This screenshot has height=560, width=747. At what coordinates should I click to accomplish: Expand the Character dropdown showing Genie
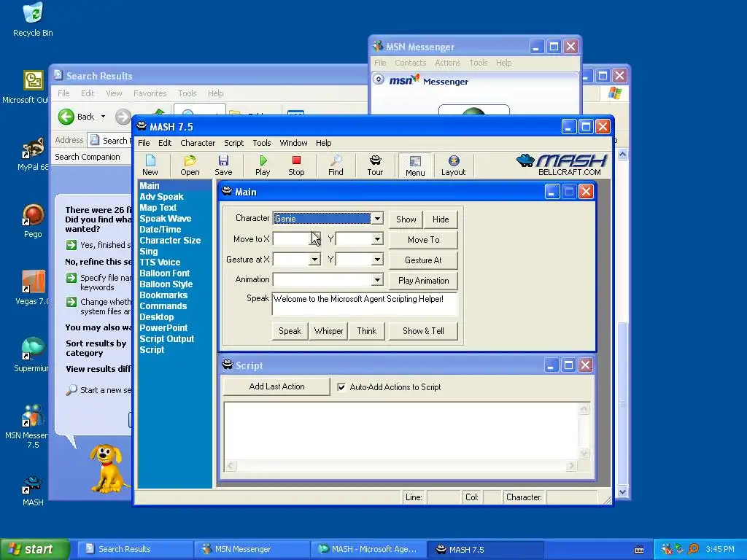pyautogui.click(x=377, y=219)
